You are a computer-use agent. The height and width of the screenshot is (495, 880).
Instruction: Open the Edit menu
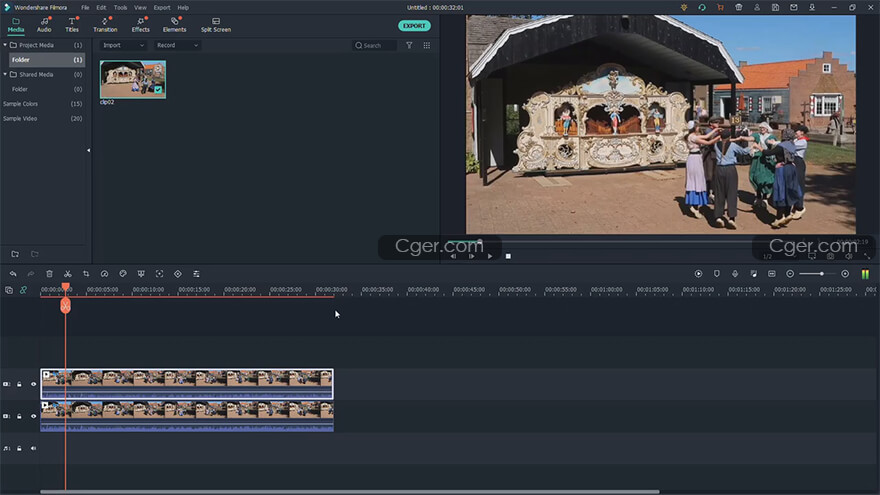[101, 8]
